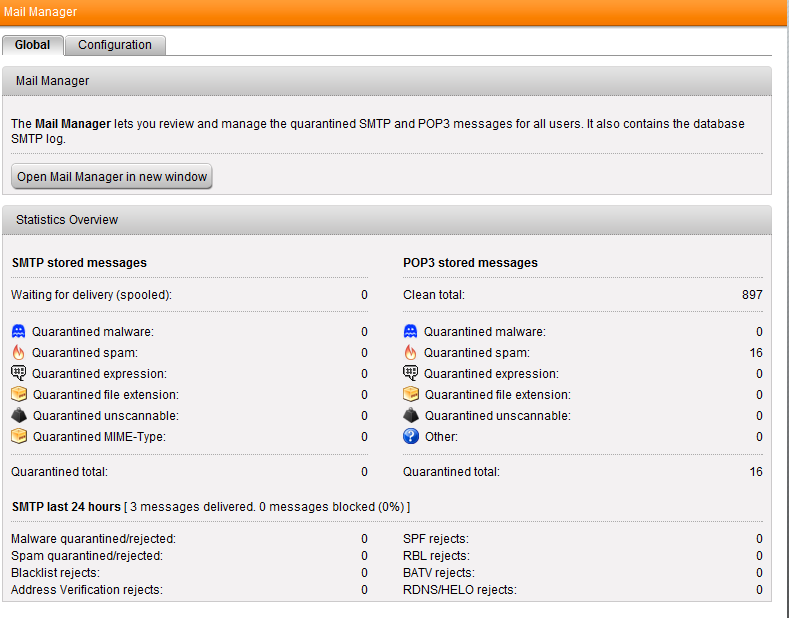Click the POP3 Quarantined malware ghost icon
The width and height of the screenshot is (789, 618).
[x=411, y=331]
